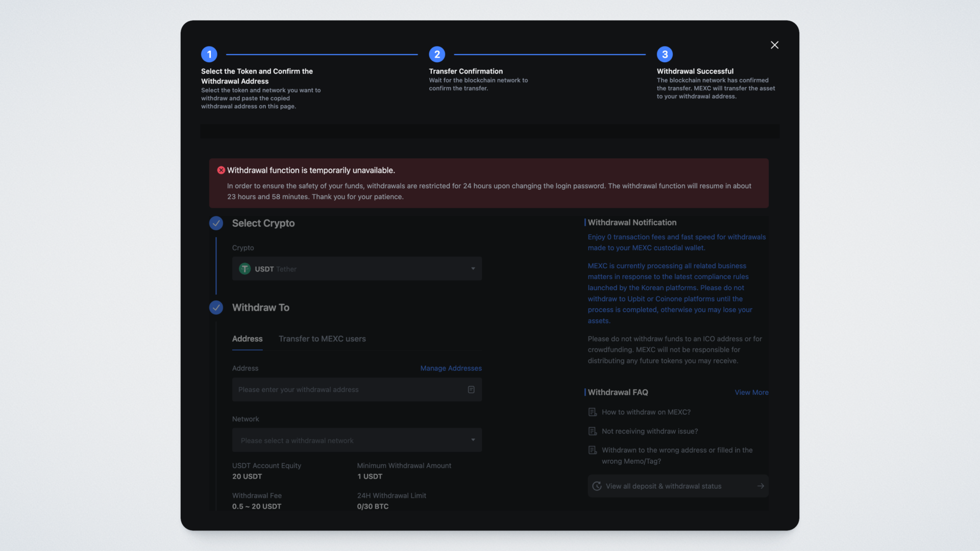
Task: Open the Manage Addresses link
Action: coord(451,368)
